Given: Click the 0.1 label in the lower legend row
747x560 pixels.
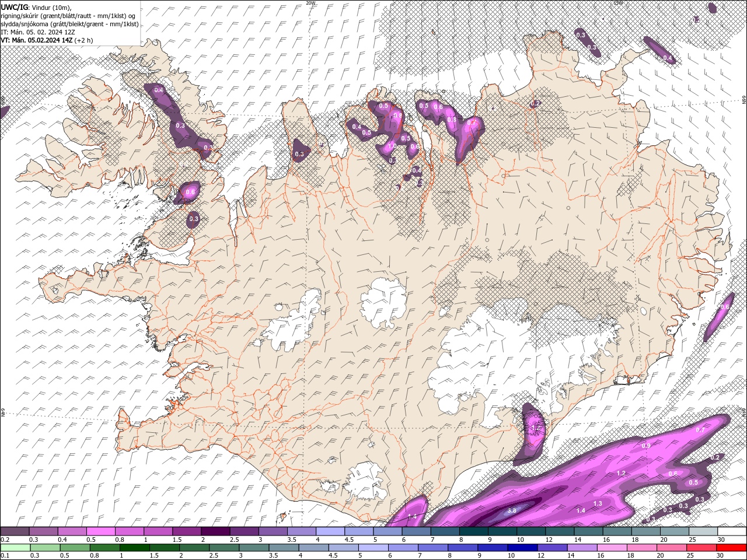Looking at the screenshot, I should tap(5, 556).
